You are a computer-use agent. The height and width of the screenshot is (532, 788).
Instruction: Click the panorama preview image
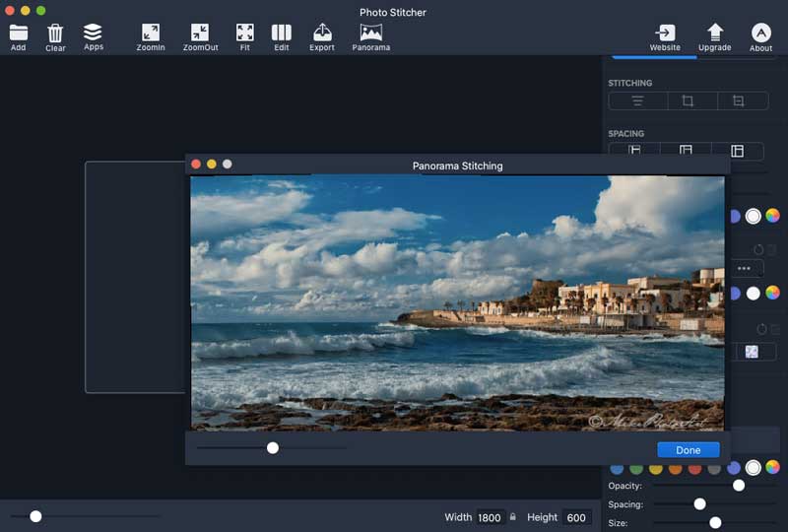(457, 302)
